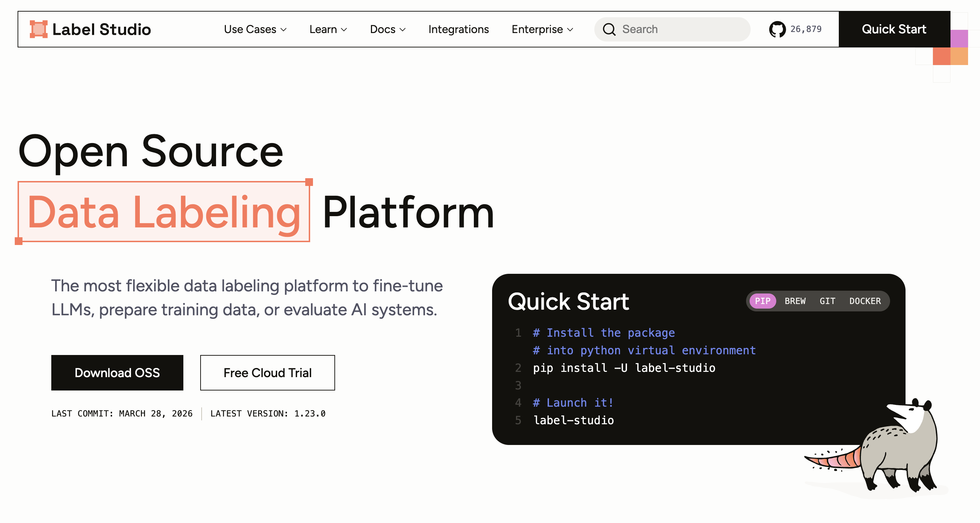This screenshot has height=523, width=980.
Task: Click the GitHub octocat icon
Action: click(777, 29)
